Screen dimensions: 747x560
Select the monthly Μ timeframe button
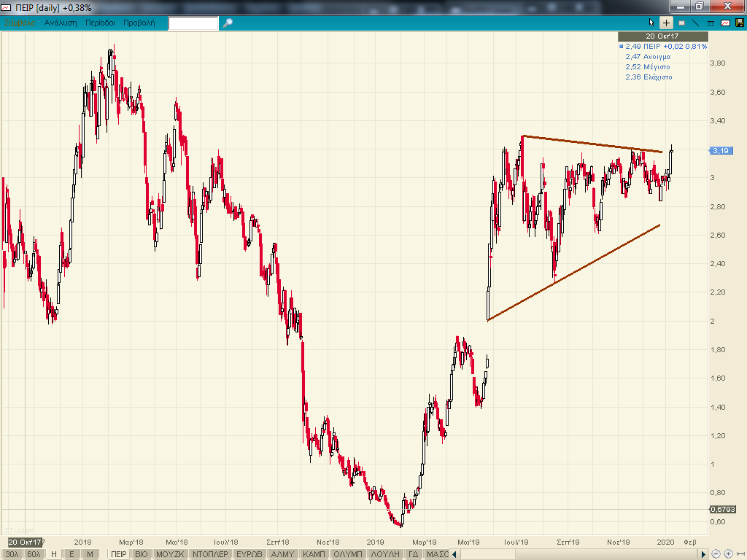[x=89, y=554]
